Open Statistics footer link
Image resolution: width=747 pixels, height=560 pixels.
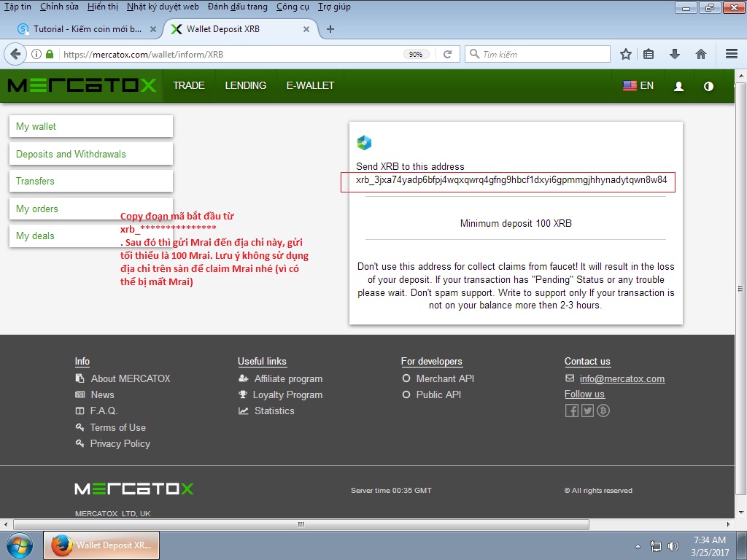274,411
